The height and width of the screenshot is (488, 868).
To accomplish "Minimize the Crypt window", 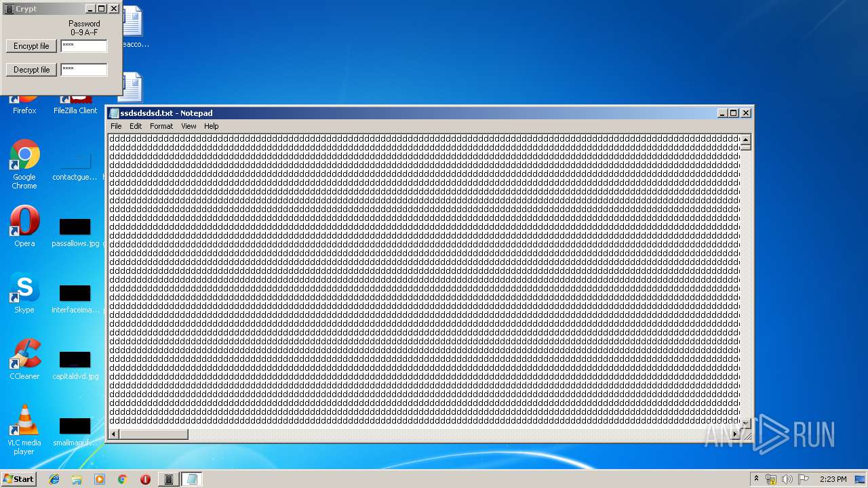I will [x=90, y=9].
